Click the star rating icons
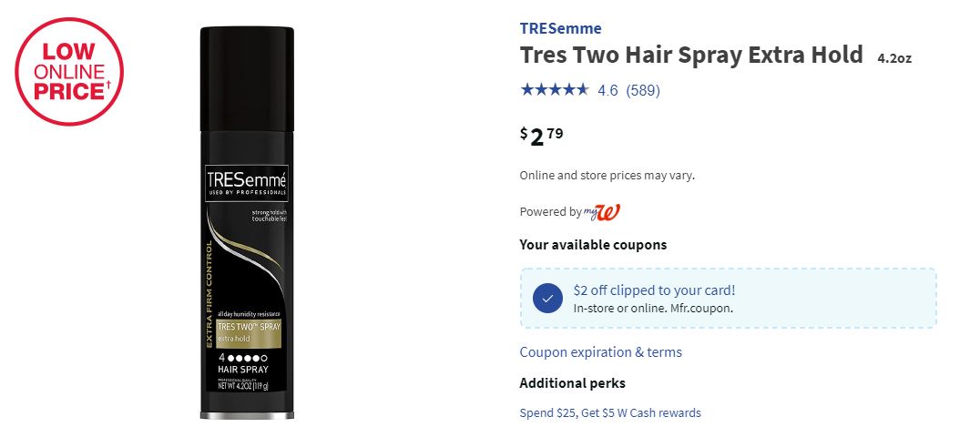The width and height of the screenshot is (980, 427). pos(554,90)
